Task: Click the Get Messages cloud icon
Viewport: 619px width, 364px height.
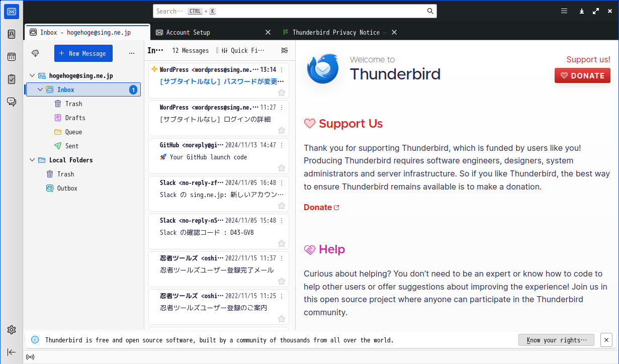Action: pyautogui.click(x=35, y=53)
